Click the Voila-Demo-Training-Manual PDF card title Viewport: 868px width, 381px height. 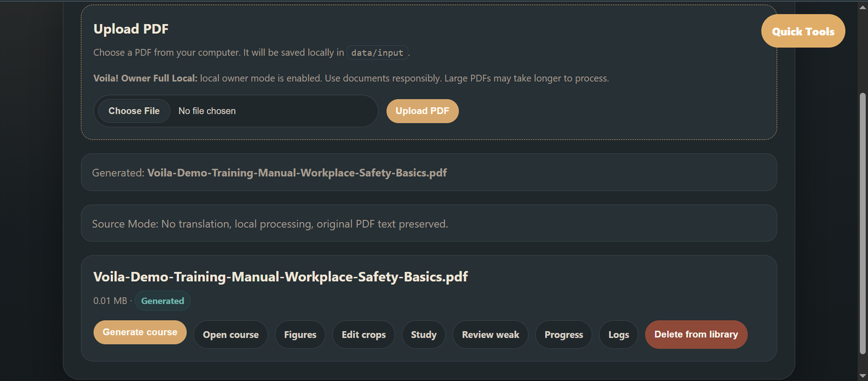tap(280, 277)
